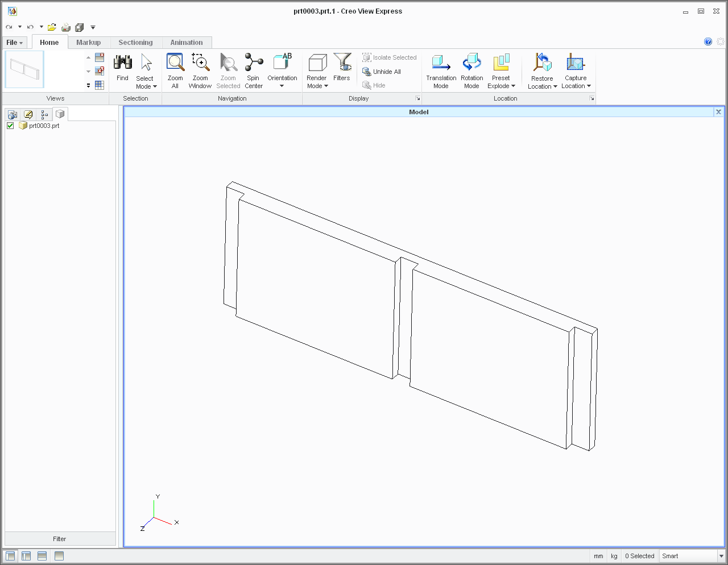Open the first tab icon in the left panel

(13, 114)
